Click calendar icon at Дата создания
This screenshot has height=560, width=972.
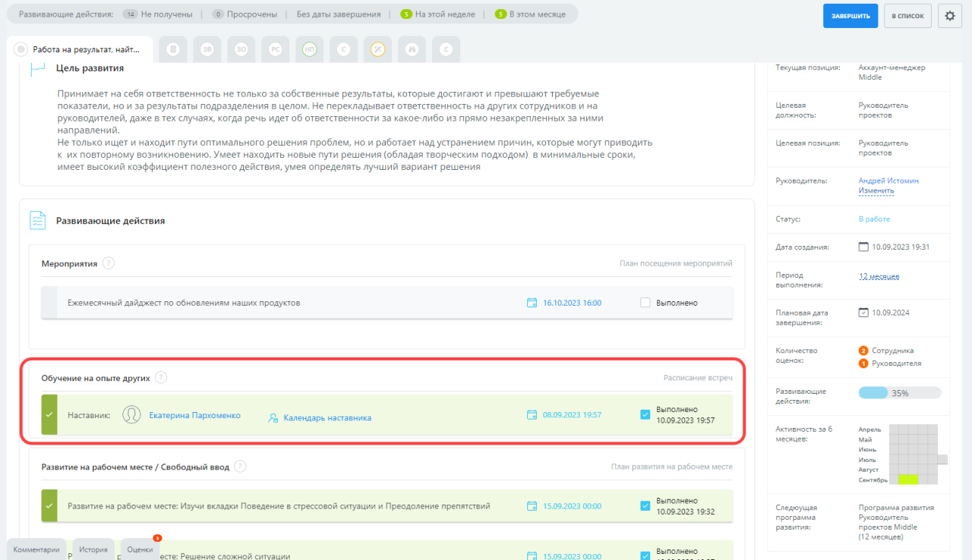(863, 247)
